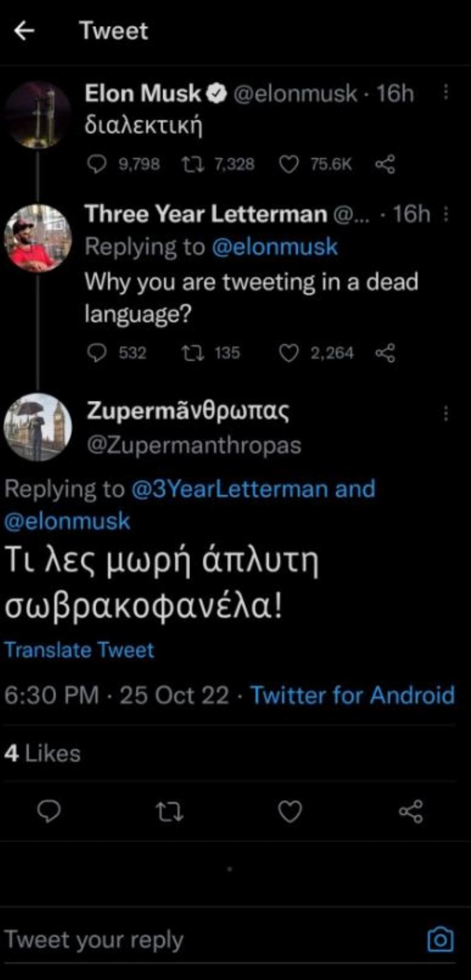Screen dimensions: 471x980
Task: Click the share icon in the bottom action bar
Action: pyautogui.click(x=410, y=812)
